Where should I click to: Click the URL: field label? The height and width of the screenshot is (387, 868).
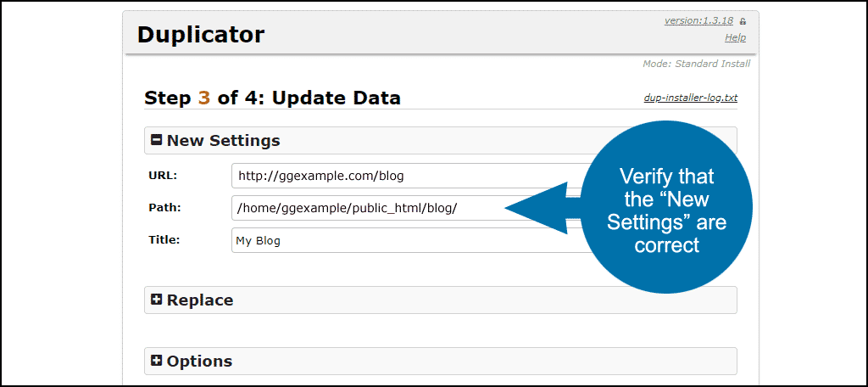(163, 176)
